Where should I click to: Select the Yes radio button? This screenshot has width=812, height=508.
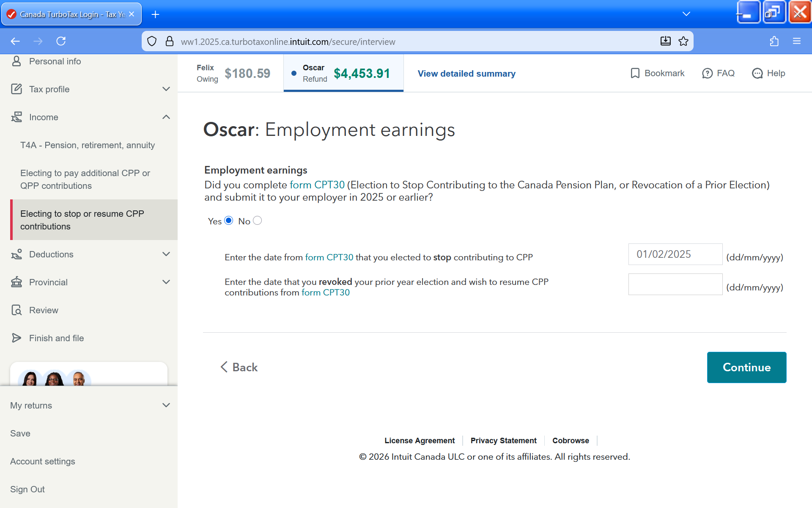(229, 221)
